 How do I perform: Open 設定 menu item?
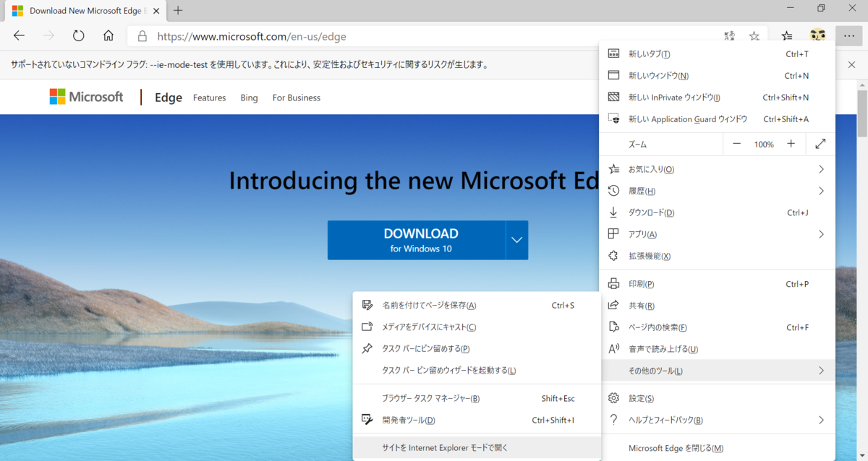(x=718, y=398)
